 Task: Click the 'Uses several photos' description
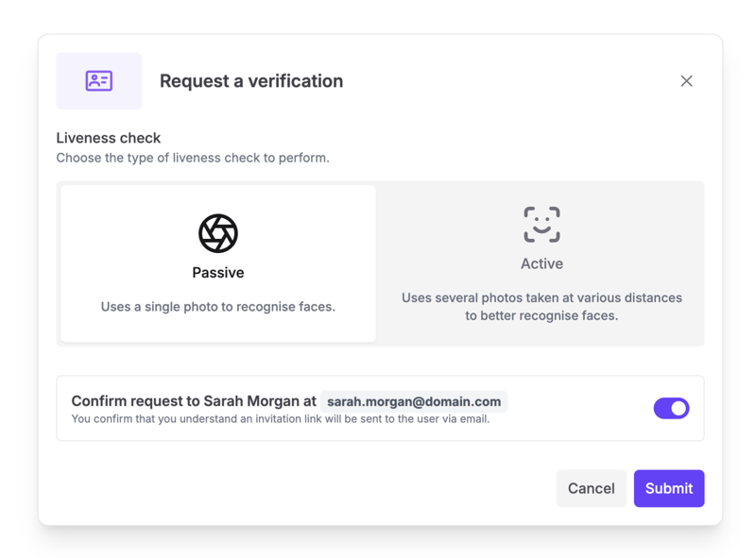tap(541, 307)
